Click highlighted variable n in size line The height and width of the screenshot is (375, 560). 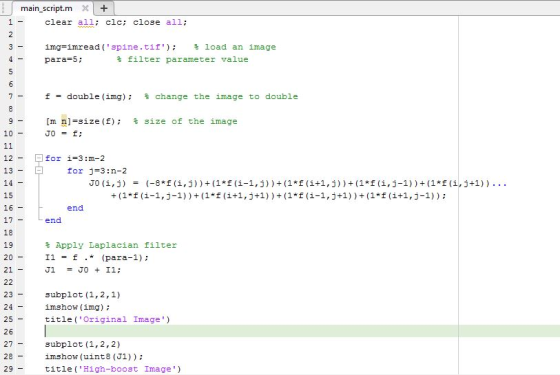point(64,121)
